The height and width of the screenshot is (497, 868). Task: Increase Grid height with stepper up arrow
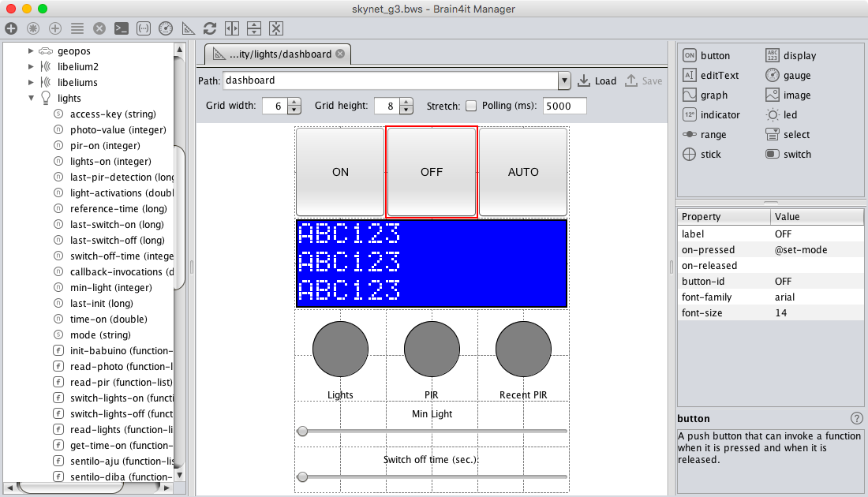[x=406, y=102]
